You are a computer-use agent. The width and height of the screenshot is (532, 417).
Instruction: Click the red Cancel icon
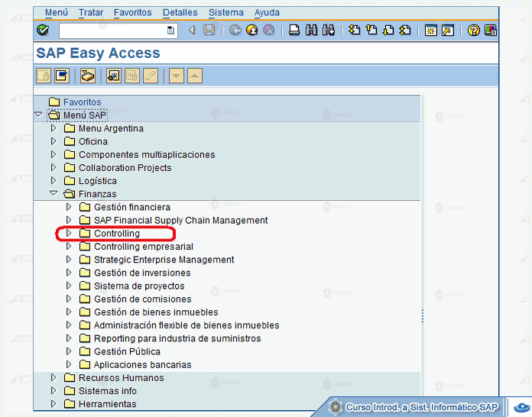click(269, 31)
